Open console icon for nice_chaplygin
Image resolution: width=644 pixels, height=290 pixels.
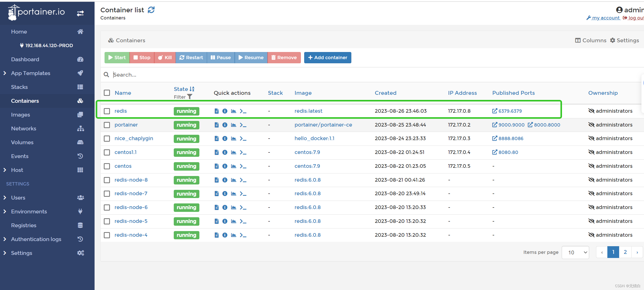(x=243, y=139)
